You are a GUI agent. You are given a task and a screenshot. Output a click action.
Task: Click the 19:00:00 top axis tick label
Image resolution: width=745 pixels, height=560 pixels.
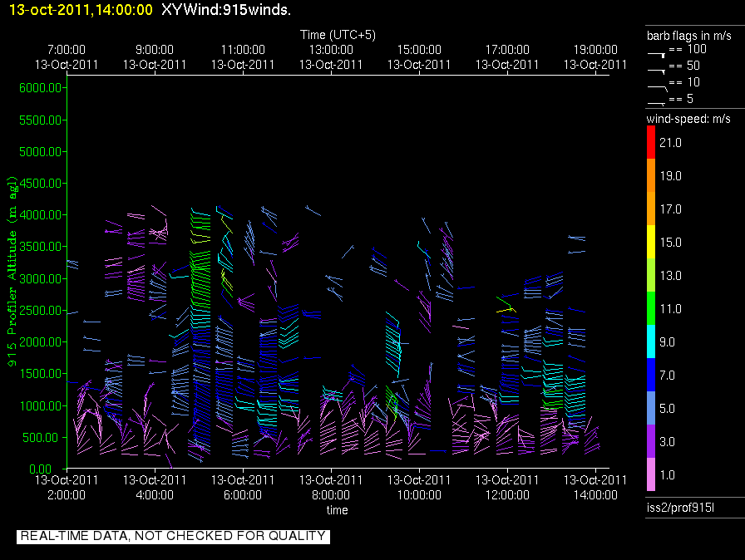point(595,50)
